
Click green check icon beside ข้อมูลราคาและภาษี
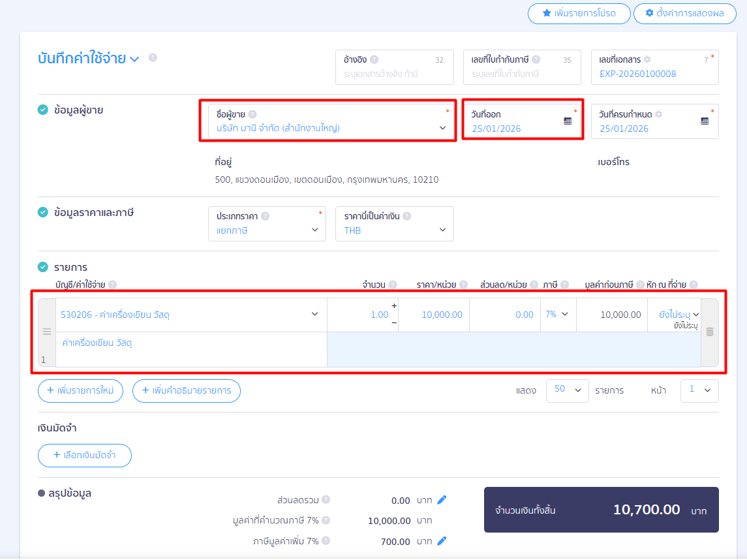pyautogui.click(x=43, y=212)
